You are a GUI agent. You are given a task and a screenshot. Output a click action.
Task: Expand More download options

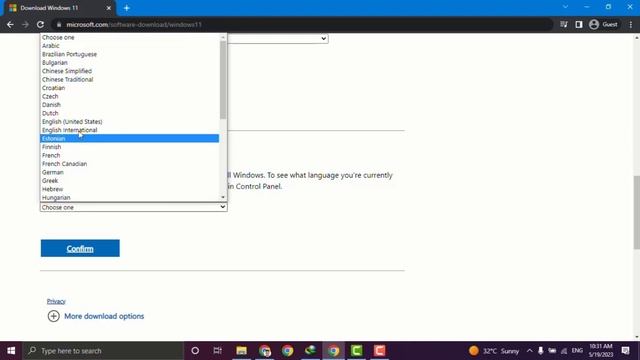(96, 316)
